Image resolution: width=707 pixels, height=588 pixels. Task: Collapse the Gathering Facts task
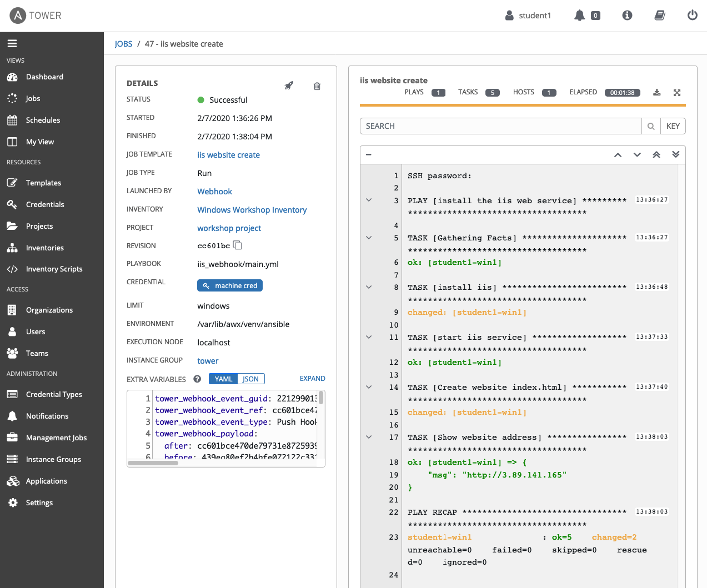[x=369, y=238]
